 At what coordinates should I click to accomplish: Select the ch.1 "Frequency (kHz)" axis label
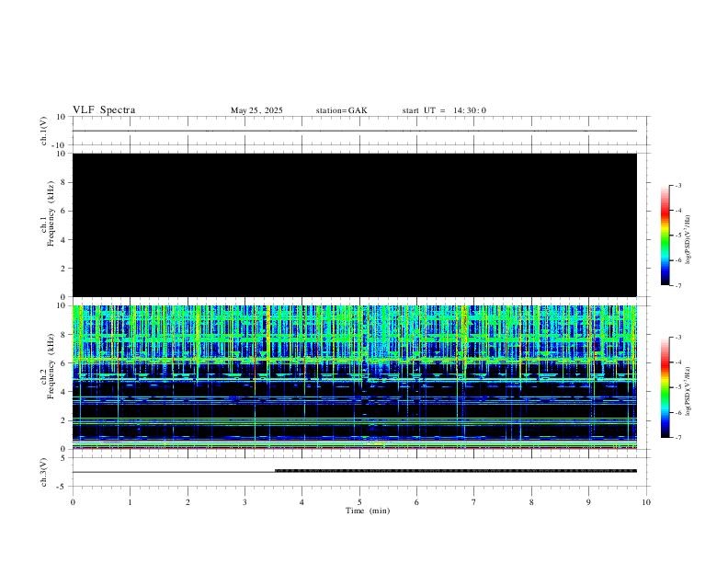click(x=51, y=213)
